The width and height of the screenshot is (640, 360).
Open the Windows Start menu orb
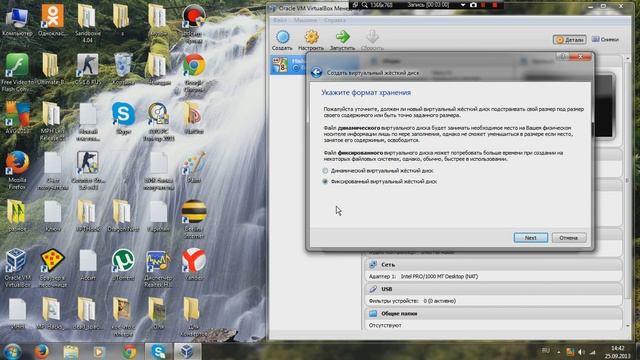coord(12,351)
